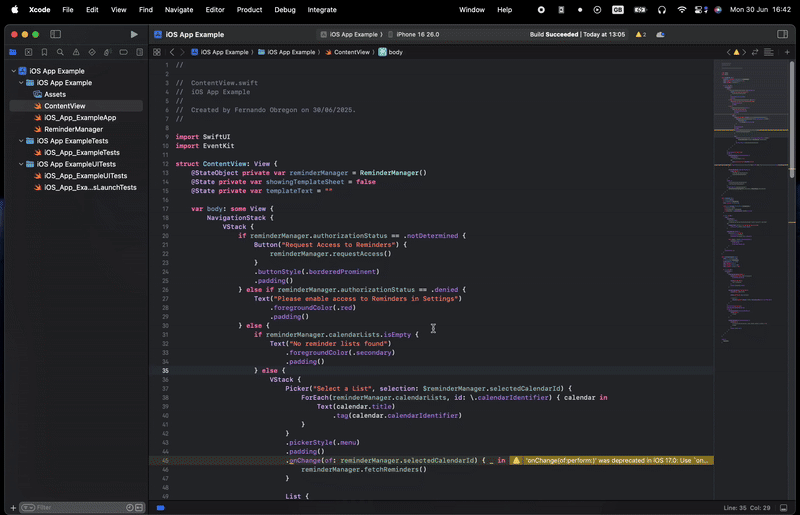Show only recently modified files filter

(x=130, y=507)
